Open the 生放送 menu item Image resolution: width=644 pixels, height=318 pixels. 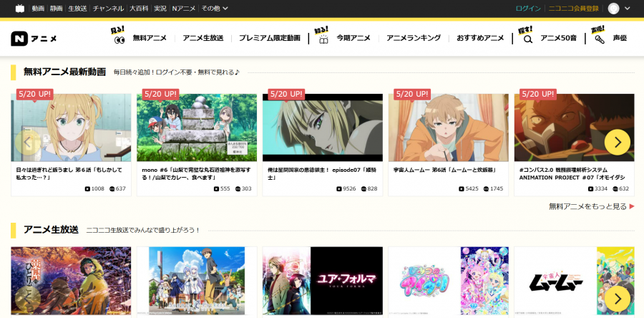[x=77, y=8]
